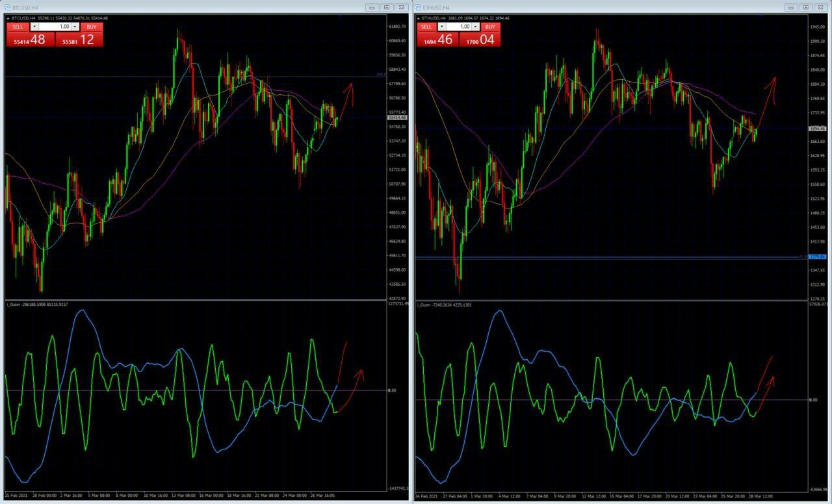Image resolution: width=832 pixels, height=504 pixels.
Task: Collapse the one-click trading panel on ETHUSD chart
Action: (x=419, y=18)
